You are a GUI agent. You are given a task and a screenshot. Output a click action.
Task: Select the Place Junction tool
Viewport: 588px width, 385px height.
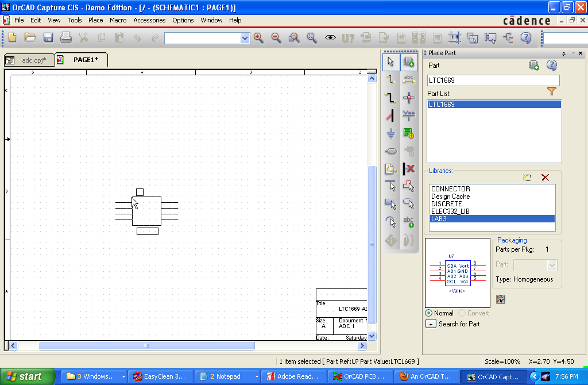point(409,97)
